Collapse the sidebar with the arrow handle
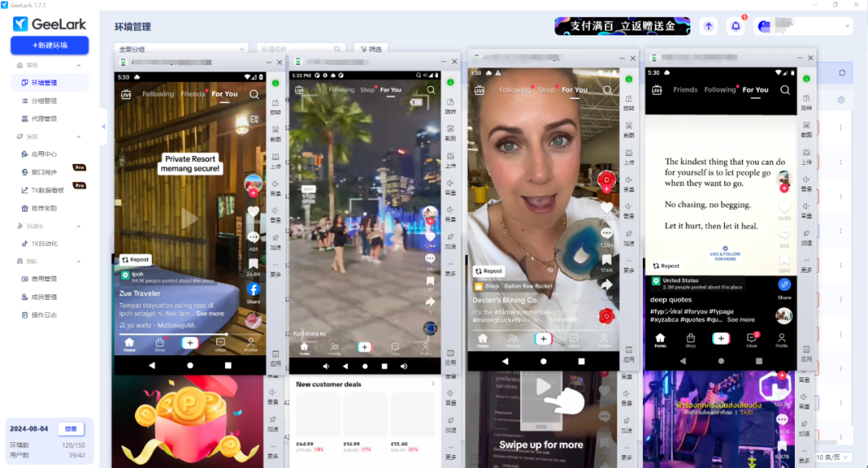 [103, 126]
